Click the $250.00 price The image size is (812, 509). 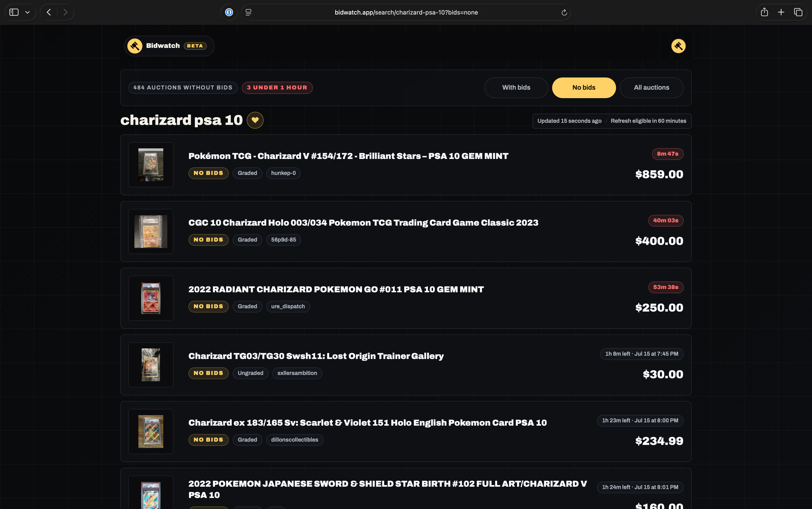pyautogui.click(x=659, y=308)
